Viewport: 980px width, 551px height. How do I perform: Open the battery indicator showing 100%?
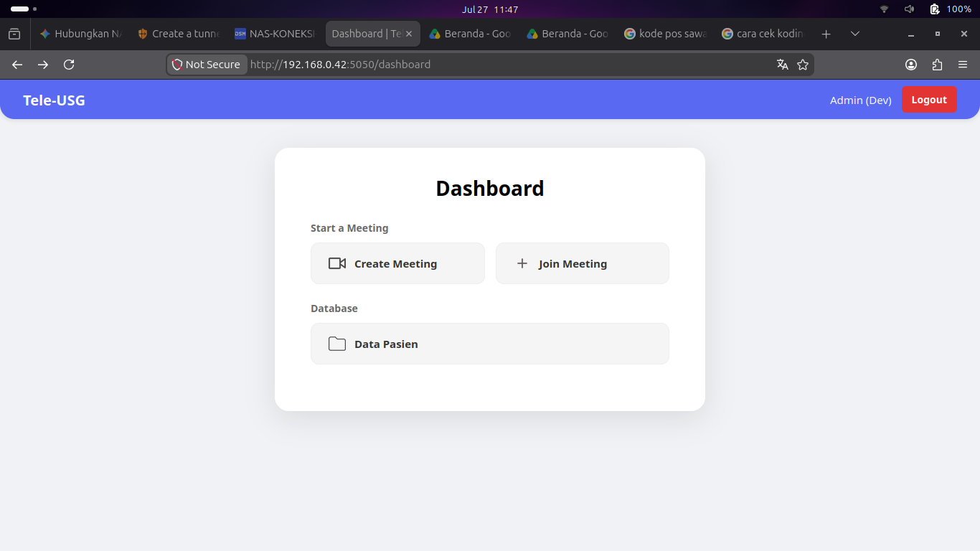tap(951, 9)
